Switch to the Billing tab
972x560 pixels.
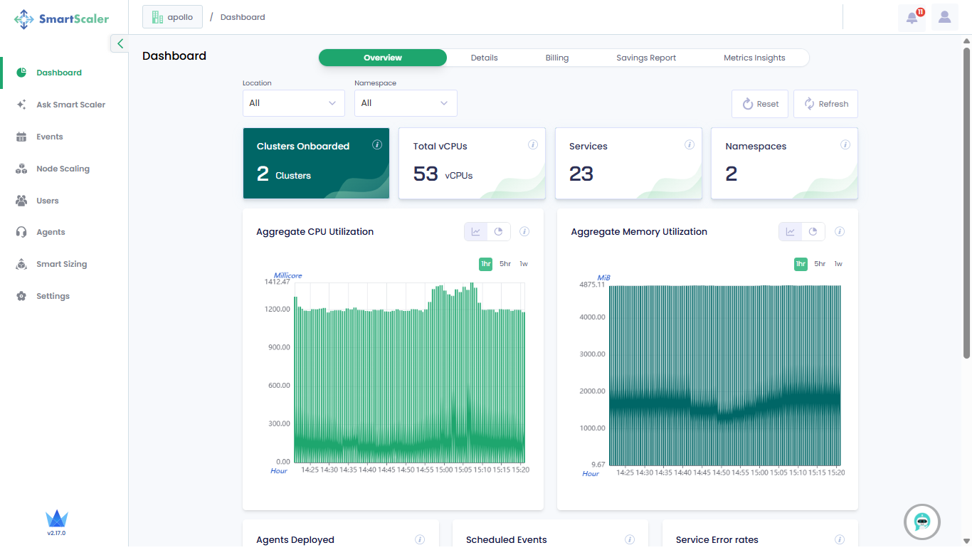click(557, 58)
